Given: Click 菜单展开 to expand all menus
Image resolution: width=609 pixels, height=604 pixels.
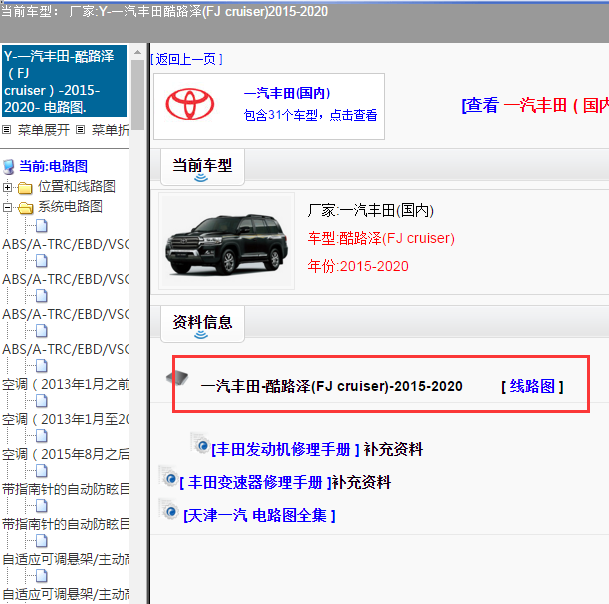Looking at the screenshot, I should point(44,130).
